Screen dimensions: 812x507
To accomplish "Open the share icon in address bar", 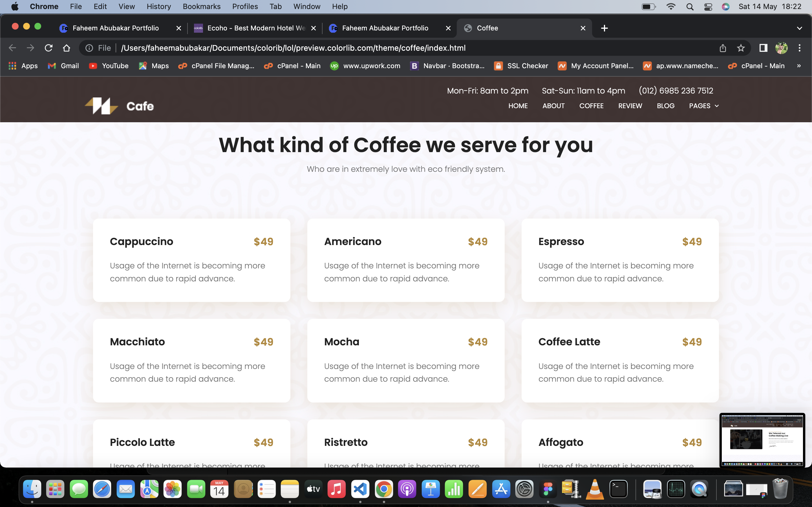I will (723, 48).
